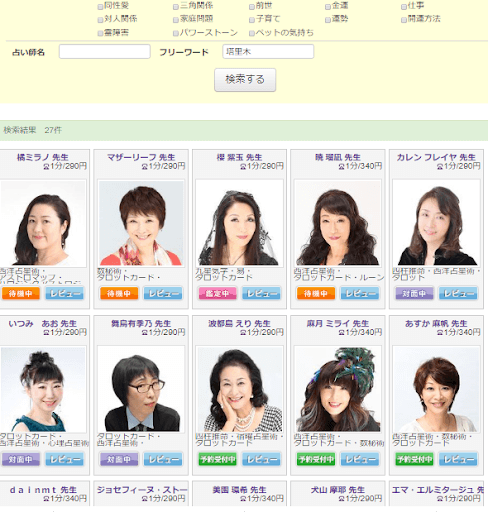The image size is (488, 512).
Task: Click あすか 麻帆's portrait photo
Action: (x=436, y=389)
